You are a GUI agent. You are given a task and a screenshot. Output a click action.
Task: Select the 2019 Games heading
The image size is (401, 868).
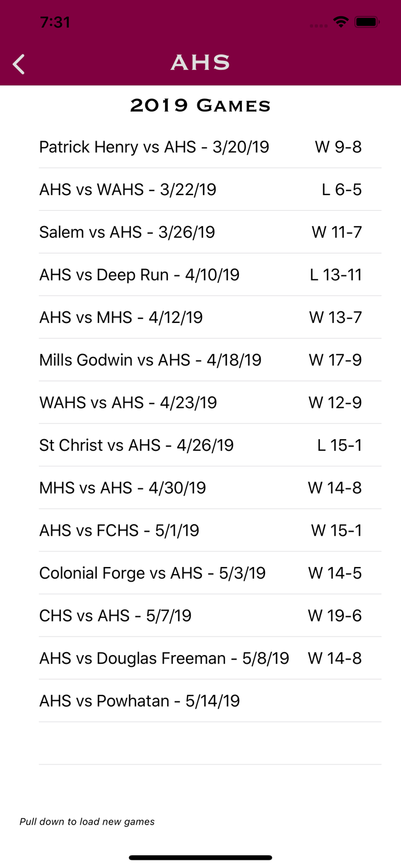pyautogui.click(x=200, y=106)
